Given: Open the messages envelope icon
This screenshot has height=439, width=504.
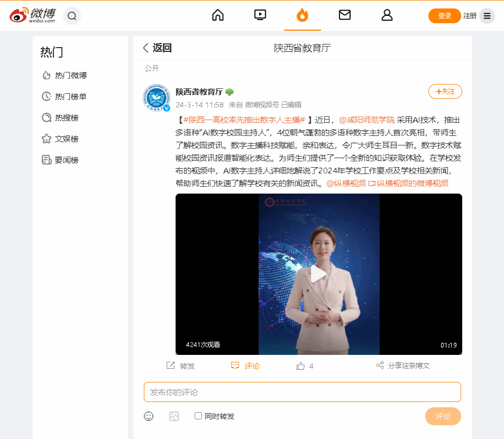Looking at the screenshot, I should click(345, 15).
